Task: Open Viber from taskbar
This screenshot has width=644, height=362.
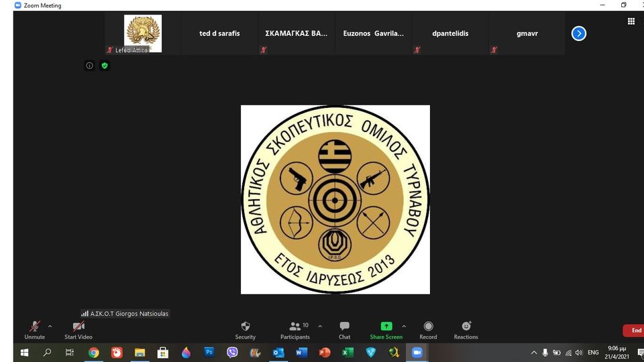Action: (x=232, y=353)
